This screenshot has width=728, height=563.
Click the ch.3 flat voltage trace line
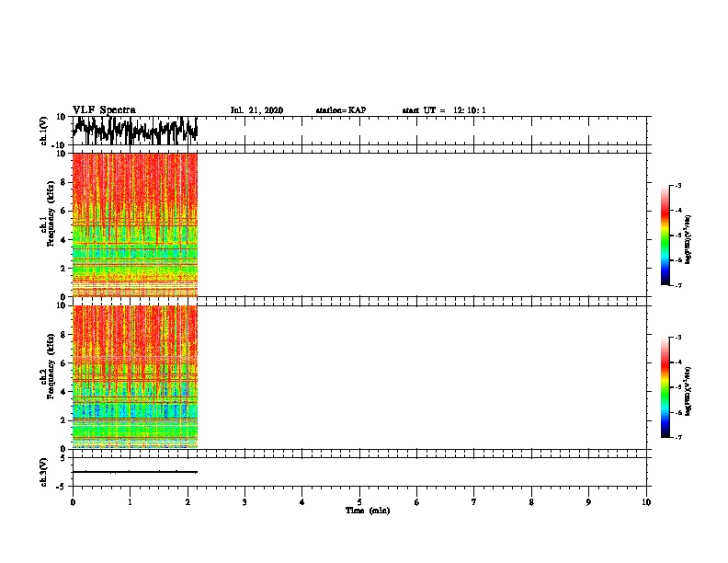pyautogui.click(x=135, y=472)
